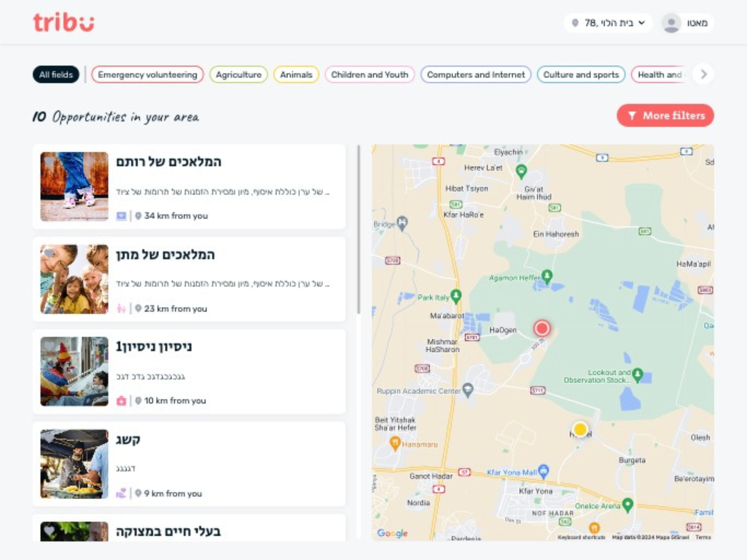Screen dimensions: 747x560
Task: Filter by Culture and sports
Action: tap(581, 75)
